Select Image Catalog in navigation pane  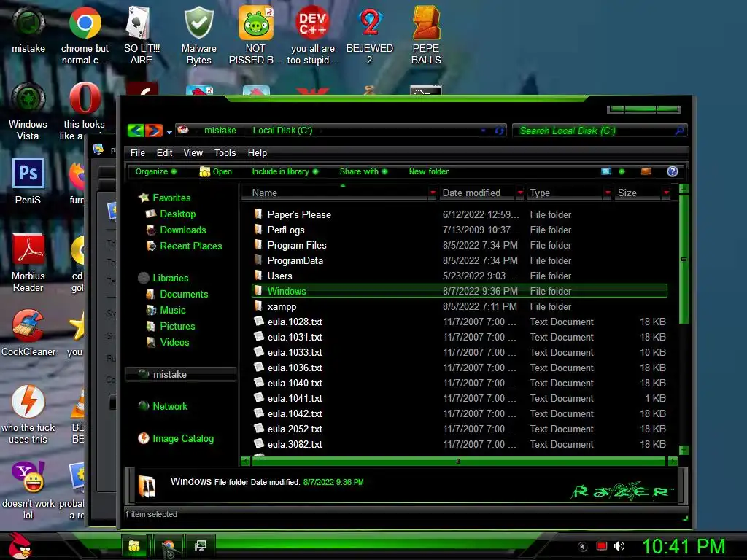click(x=176, y=438)
